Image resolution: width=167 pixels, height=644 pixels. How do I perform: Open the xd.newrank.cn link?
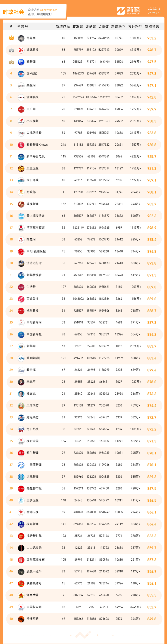48,10
